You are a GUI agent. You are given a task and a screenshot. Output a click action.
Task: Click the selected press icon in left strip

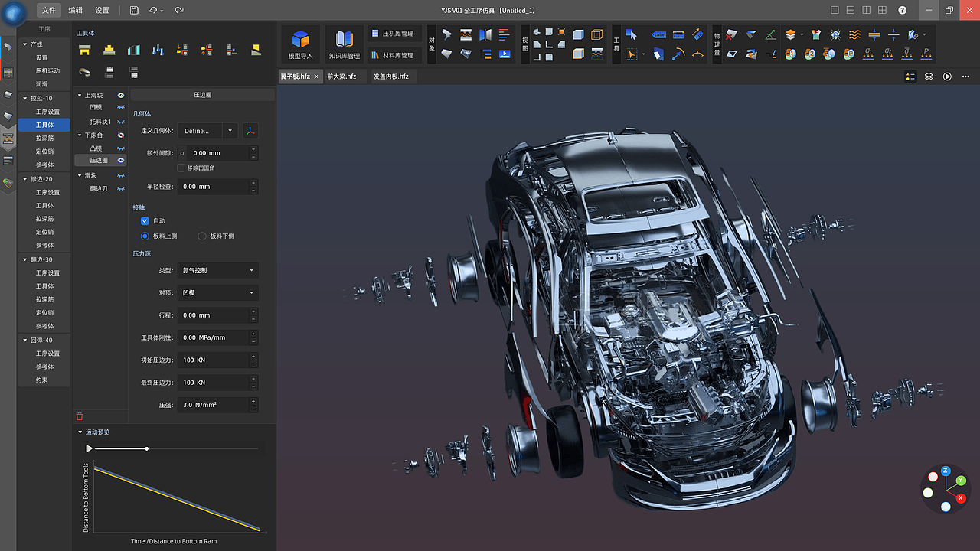(8, 139)
